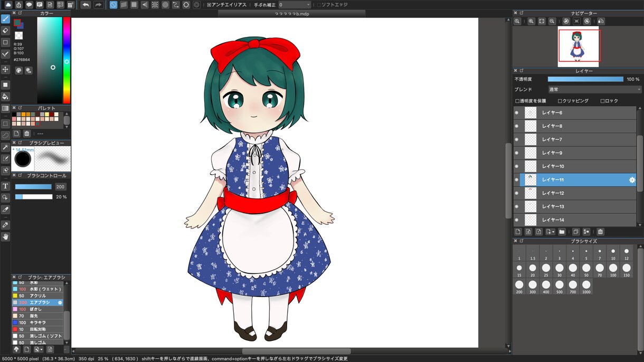Viewport: 644px width, 362px height.
Task: Select the Gradient tool
Action: pos(5,108)
